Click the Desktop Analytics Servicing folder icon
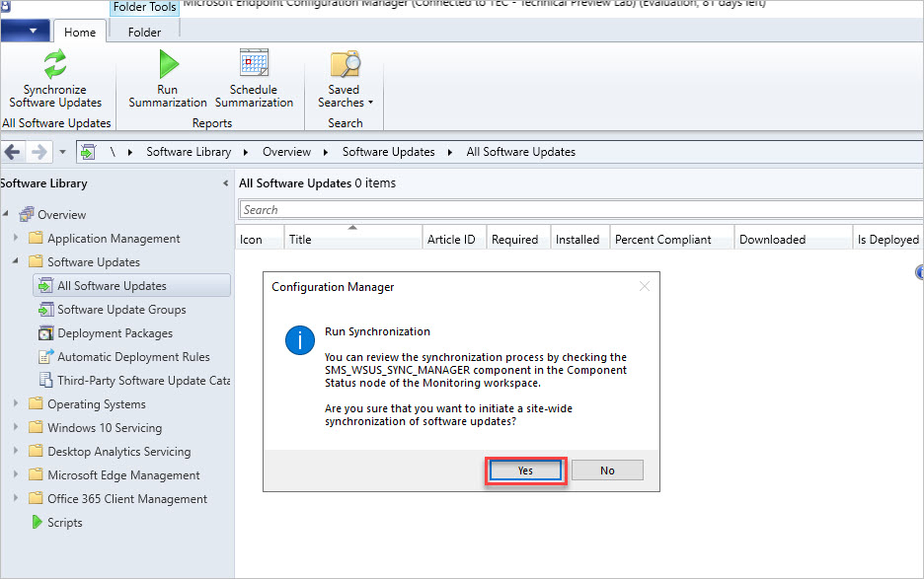Image resolution: width=924 pixels, height=579 pixels. (x=36, y=451)
